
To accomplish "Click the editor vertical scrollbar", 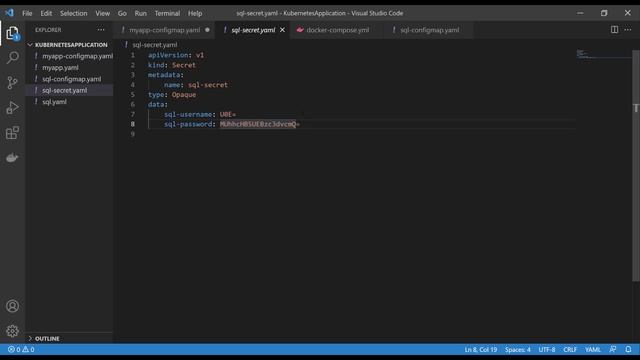I will point(636,165).
